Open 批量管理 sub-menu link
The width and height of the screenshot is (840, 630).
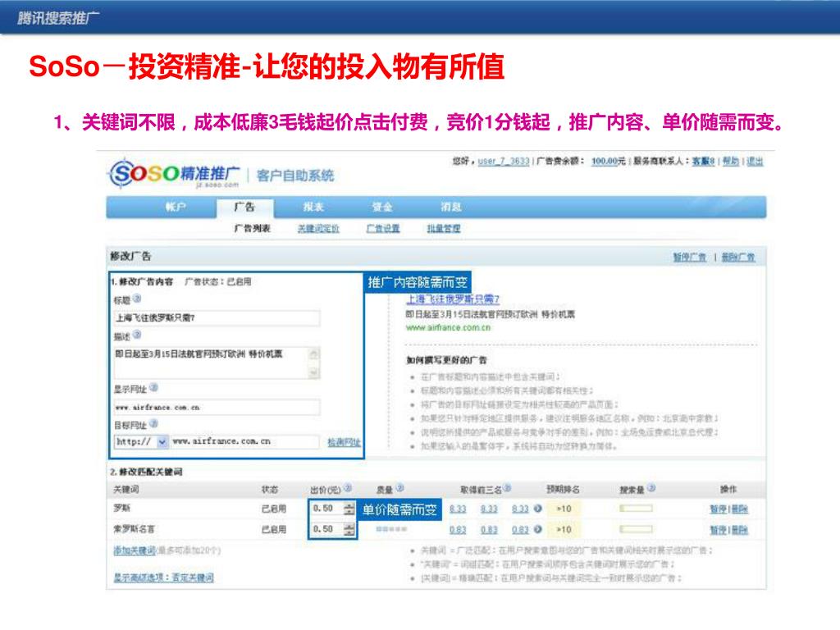tap(444, 228)
